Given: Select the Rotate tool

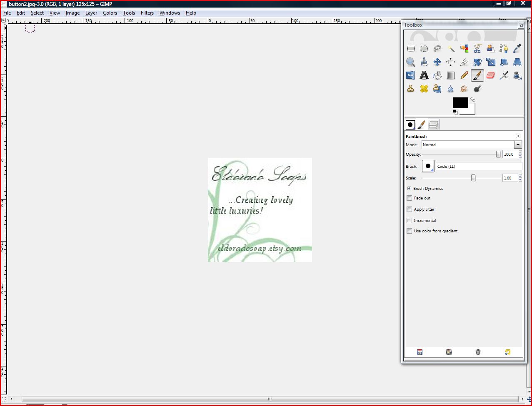Looking at the screenshot, I should [x=477, y=62].
